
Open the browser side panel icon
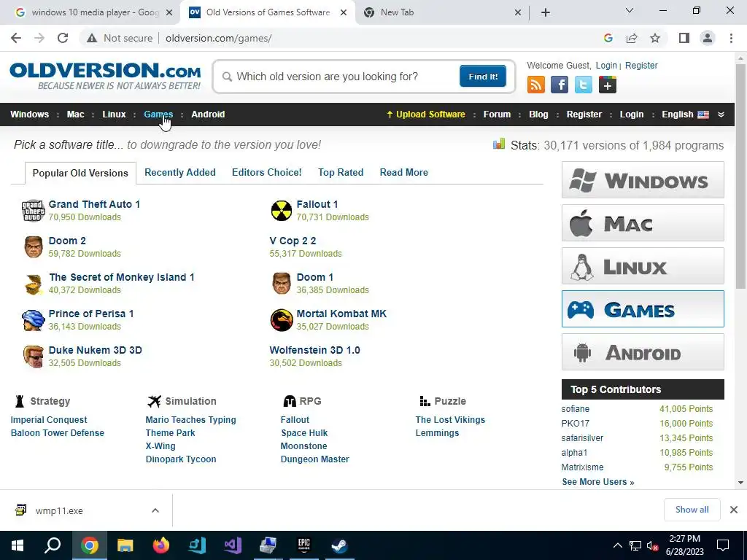click(684, 38)
